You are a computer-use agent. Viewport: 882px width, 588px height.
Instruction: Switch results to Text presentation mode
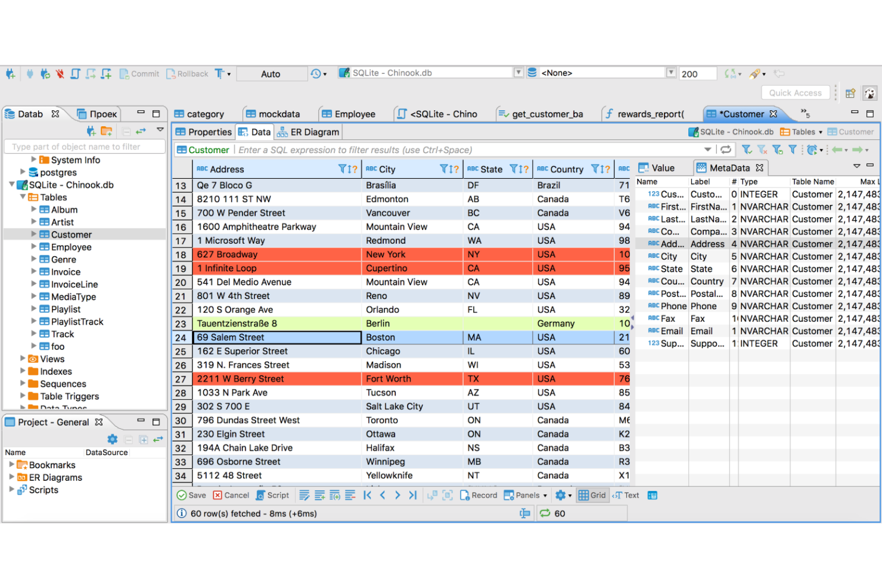[x=626, y=495]
